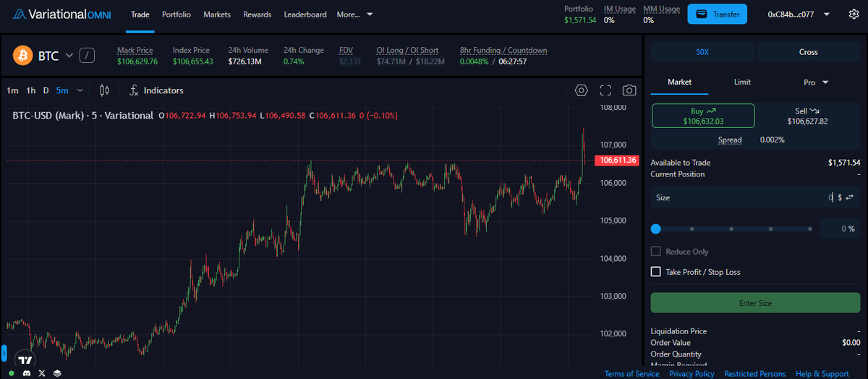Image resolution: width=868 pixels, height=379 pixels.
Task: Open the Rewards page
Action: tap(258, 14)
